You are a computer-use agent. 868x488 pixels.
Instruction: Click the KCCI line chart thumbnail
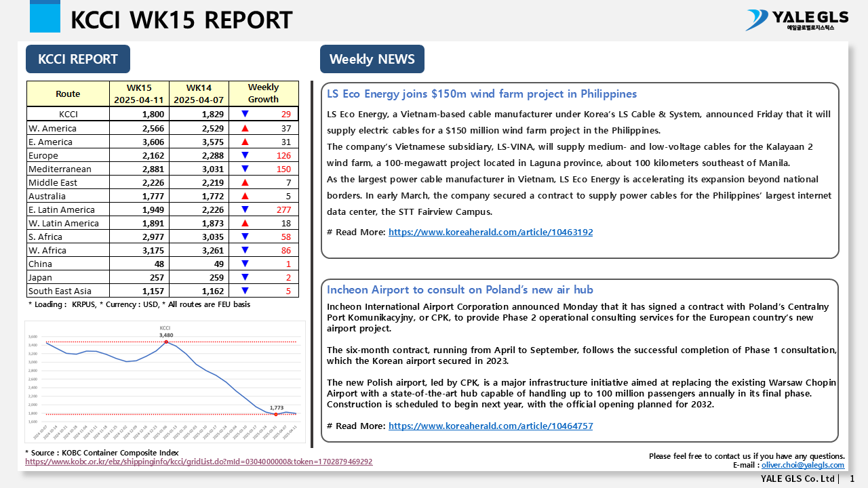tap(165, 383)
